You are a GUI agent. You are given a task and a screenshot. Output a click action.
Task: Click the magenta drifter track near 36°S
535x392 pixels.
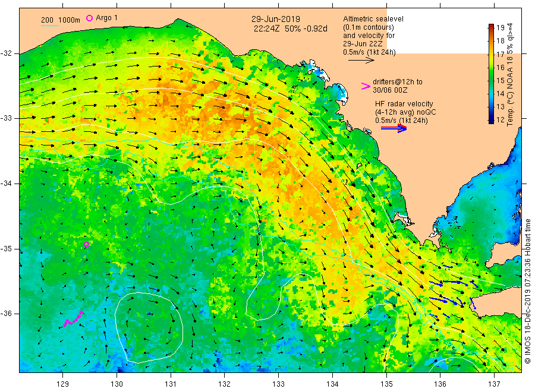point(73,319)
